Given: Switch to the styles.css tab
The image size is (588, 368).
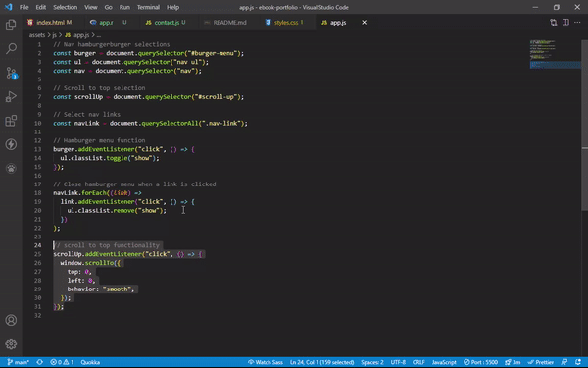Looking at the screenshot, I should pos(286,23).
